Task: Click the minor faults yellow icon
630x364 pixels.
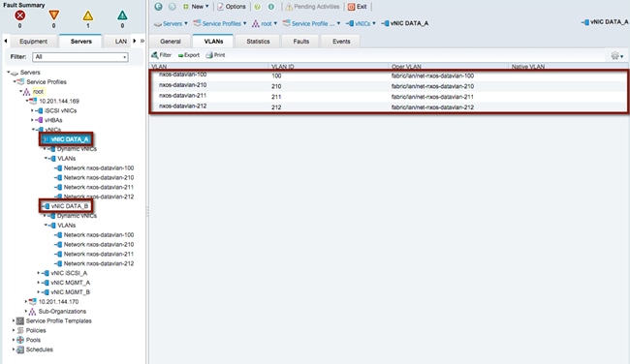Action: click(x=88, y=15)
